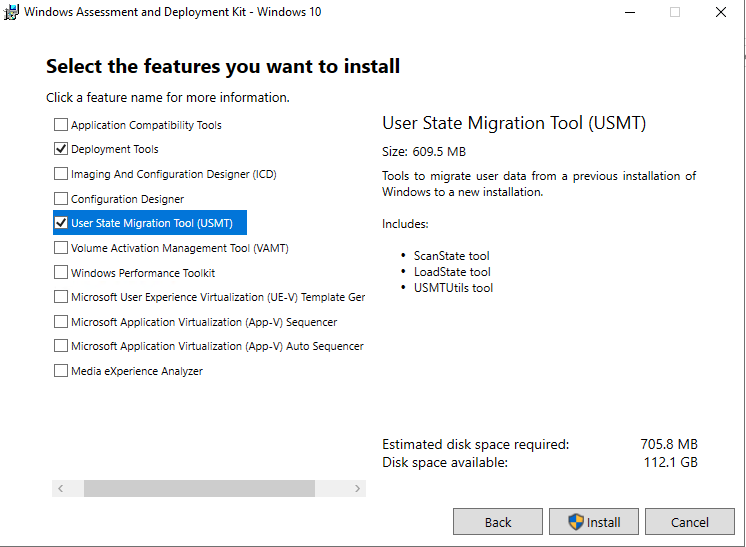Click the User State Migration Tool description heading

[514, 123]
